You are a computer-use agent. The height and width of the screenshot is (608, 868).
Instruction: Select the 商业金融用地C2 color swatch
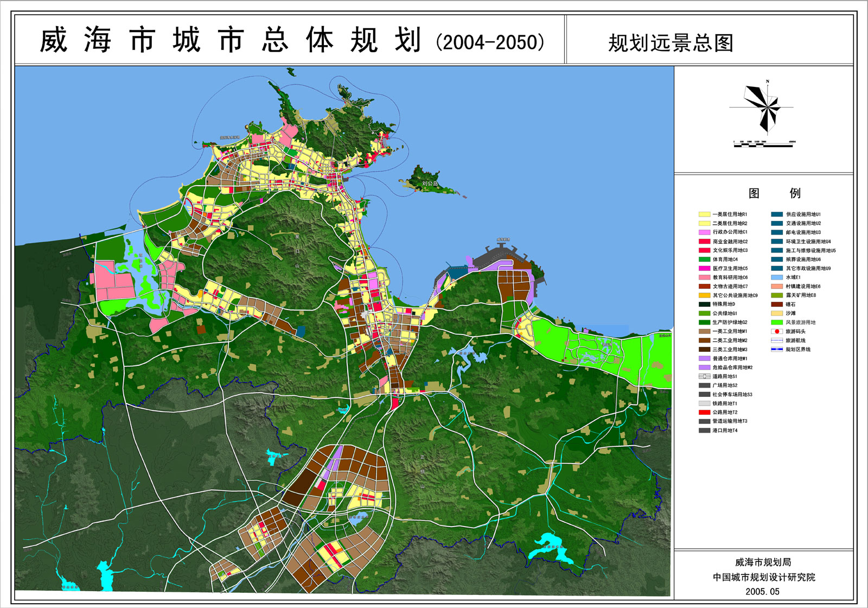click(704, 241)
